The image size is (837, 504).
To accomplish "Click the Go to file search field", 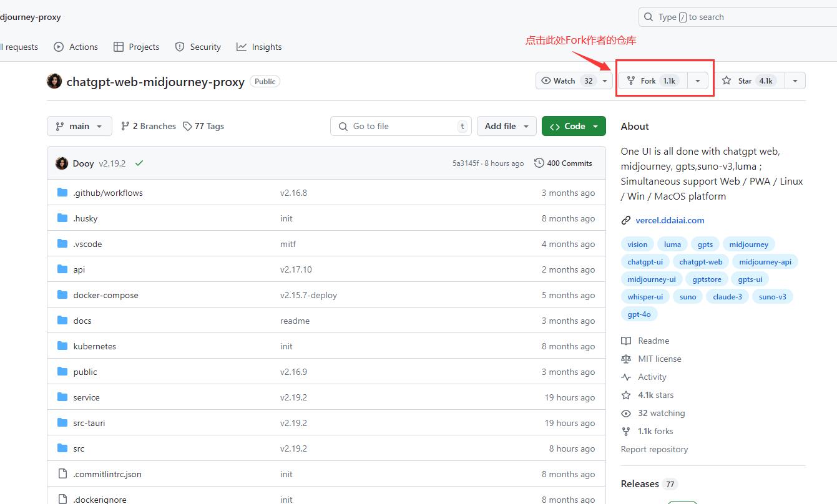I will [x=401, y=126].
